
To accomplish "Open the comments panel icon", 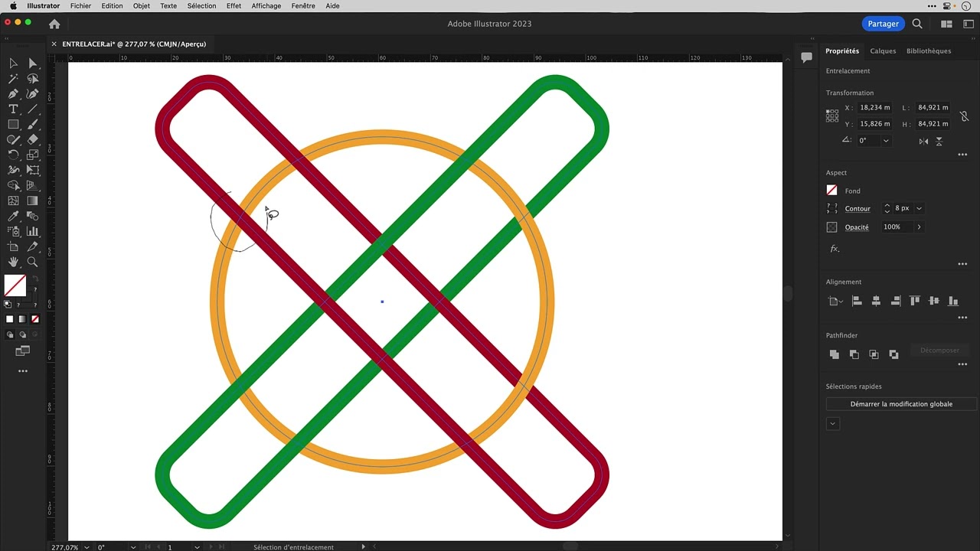I will pos(806,57).
